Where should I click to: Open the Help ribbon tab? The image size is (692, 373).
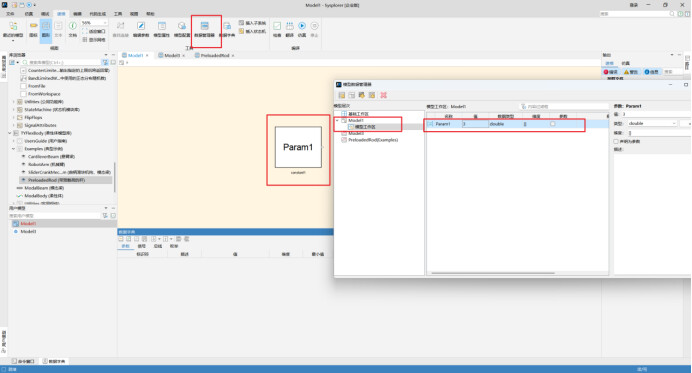[150, 14]
